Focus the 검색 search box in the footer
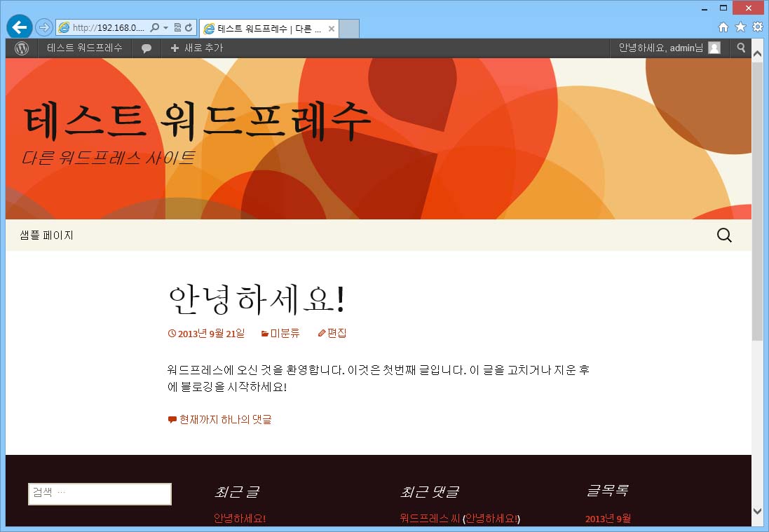Image resolution: width=769 pixels, height=532 pixels. pos(100,493)
